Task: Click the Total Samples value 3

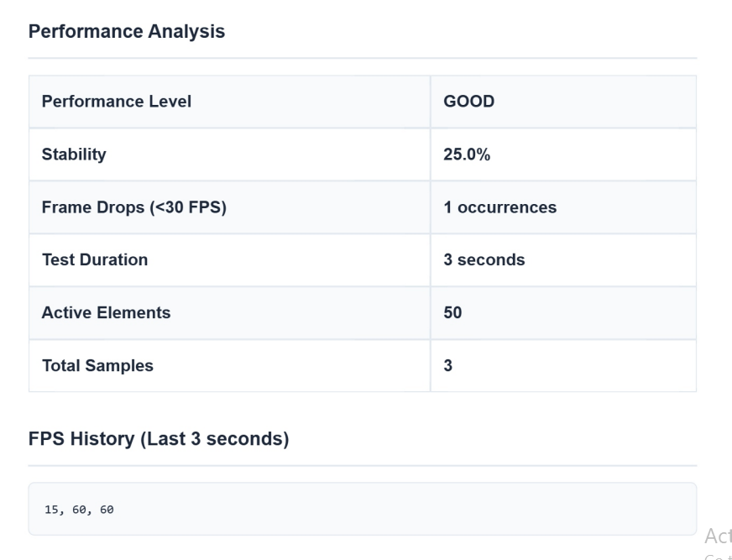Action: click(447, 365)
